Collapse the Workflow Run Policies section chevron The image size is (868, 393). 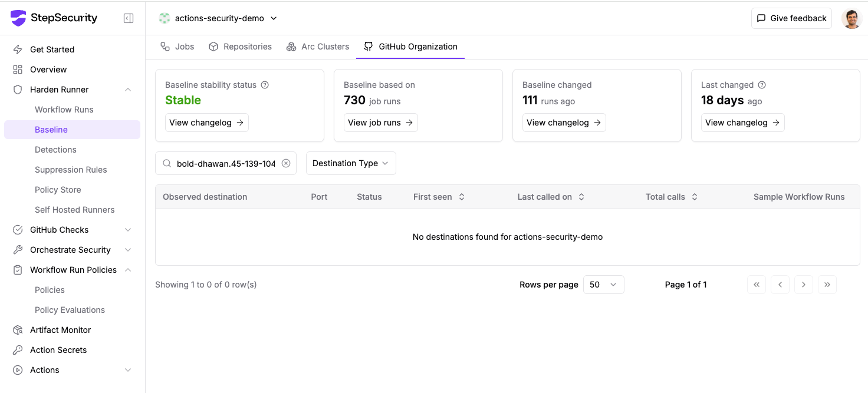[x=128, y=270]
